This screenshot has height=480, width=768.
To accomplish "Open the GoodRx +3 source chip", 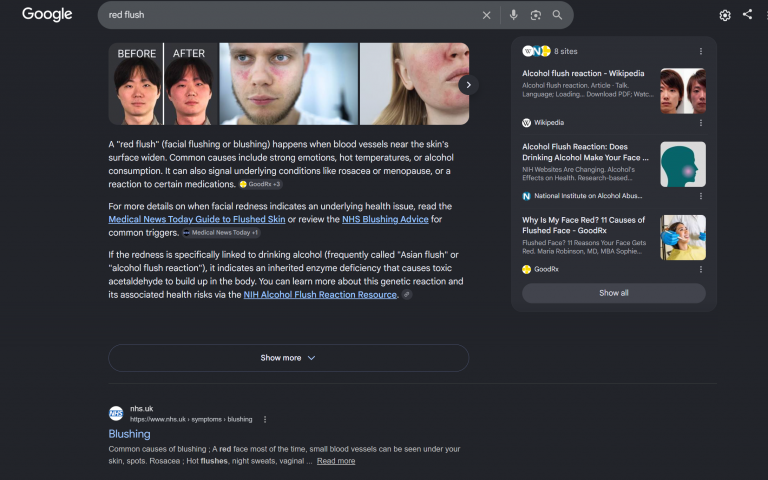I will click(260, 184).
